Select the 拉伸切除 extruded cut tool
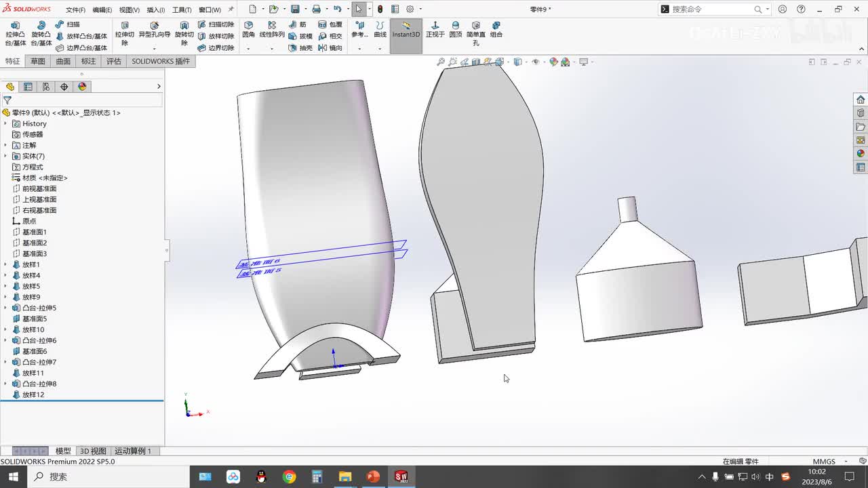Screen dimensions: 868x488 (x=125, y=33)
